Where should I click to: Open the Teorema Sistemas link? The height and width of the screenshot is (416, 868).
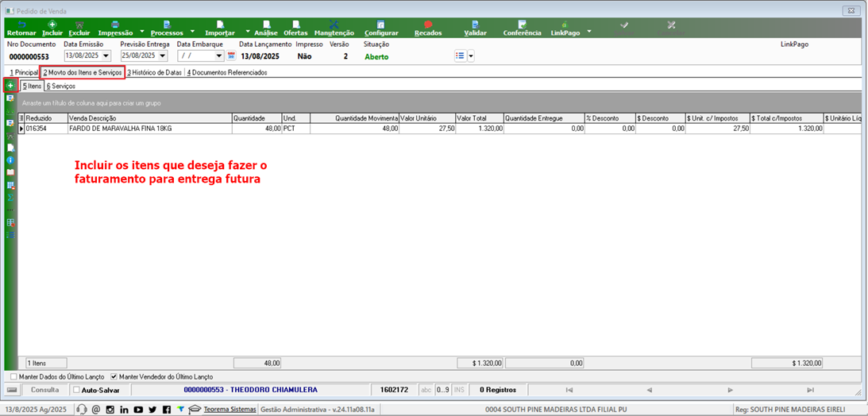pos(230,410)
